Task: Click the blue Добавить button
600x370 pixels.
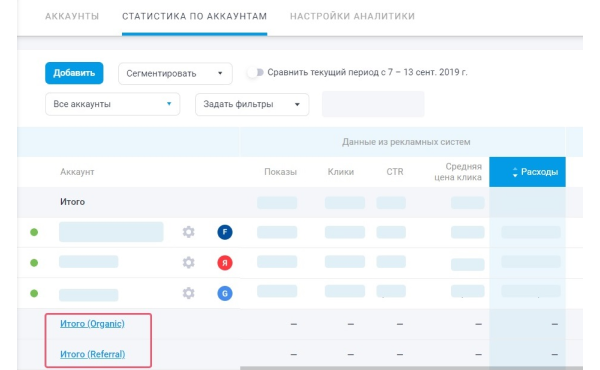Action: 74,73
